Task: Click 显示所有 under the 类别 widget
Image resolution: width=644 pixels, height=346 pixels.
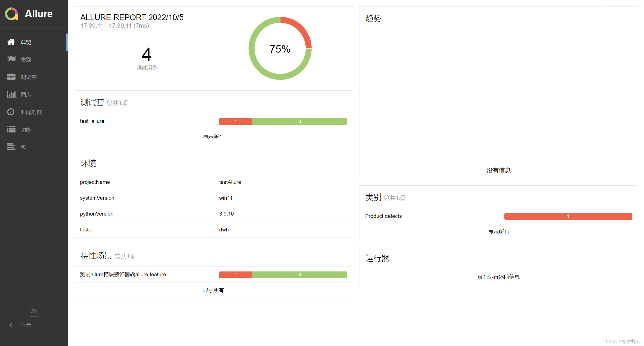Action: (498, 232)
